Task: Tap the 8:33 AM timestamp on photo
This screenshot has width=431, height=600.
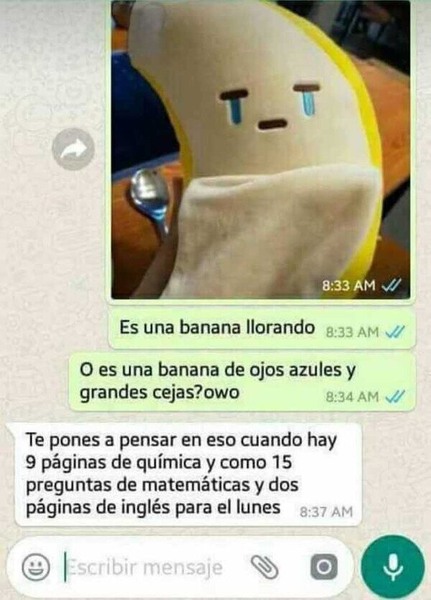Action: point(349,285)
